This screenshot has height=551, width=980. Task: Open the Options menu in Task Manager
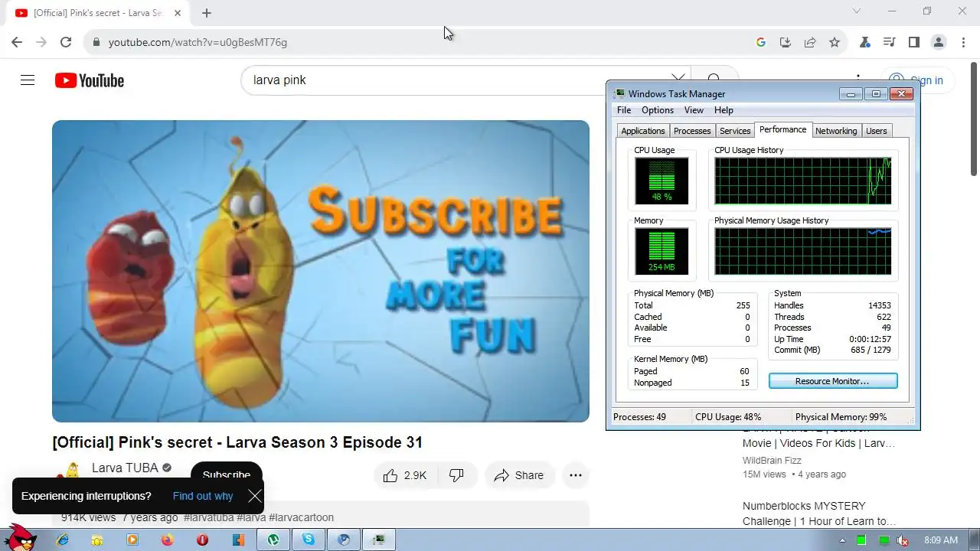[658, 110]
